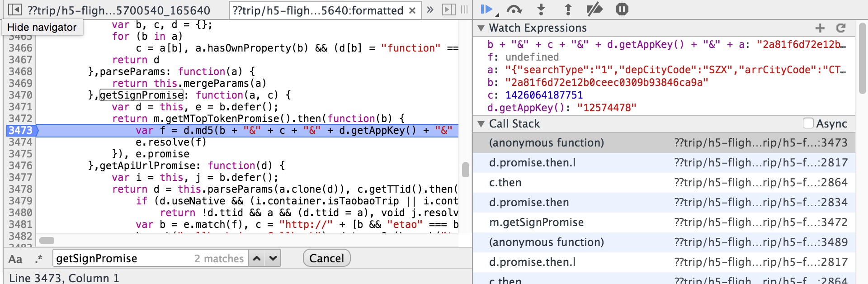Image resolution: width=868 pixels, height=284 pixels.
Task: Select anonymous function frame at 3489
Action: click(x=664, y=242)
